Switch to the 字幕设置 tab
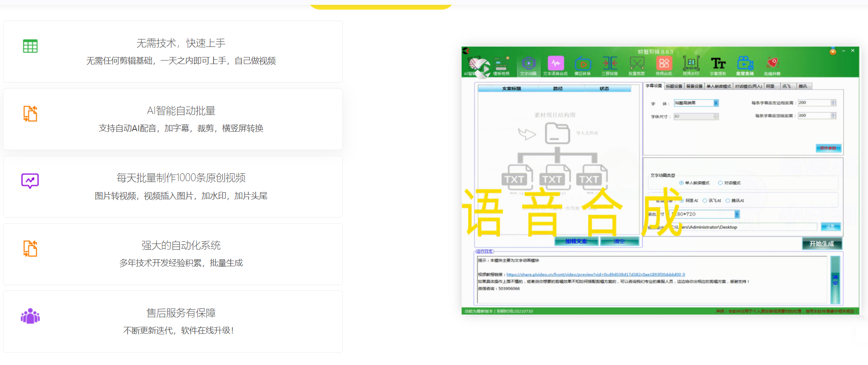Image resolution: width=868 pixels, height=365 pixels. (x=654, y=86)
